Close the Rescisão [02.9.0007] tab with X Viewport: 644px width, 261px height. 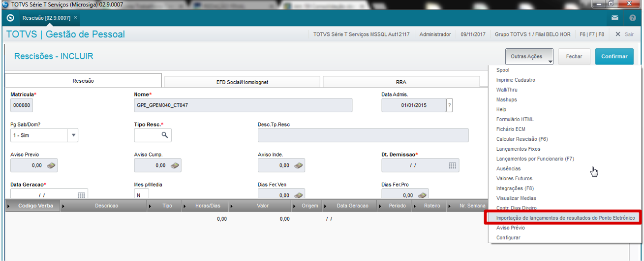[x=76, y=18]
